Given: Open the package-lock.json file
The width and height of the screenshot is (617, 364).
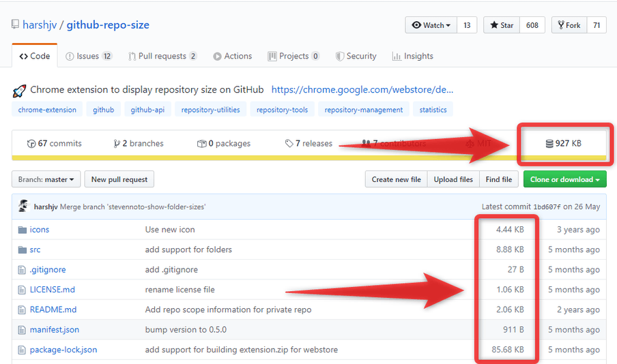Looking at the screenshot, I should [63, 350].
